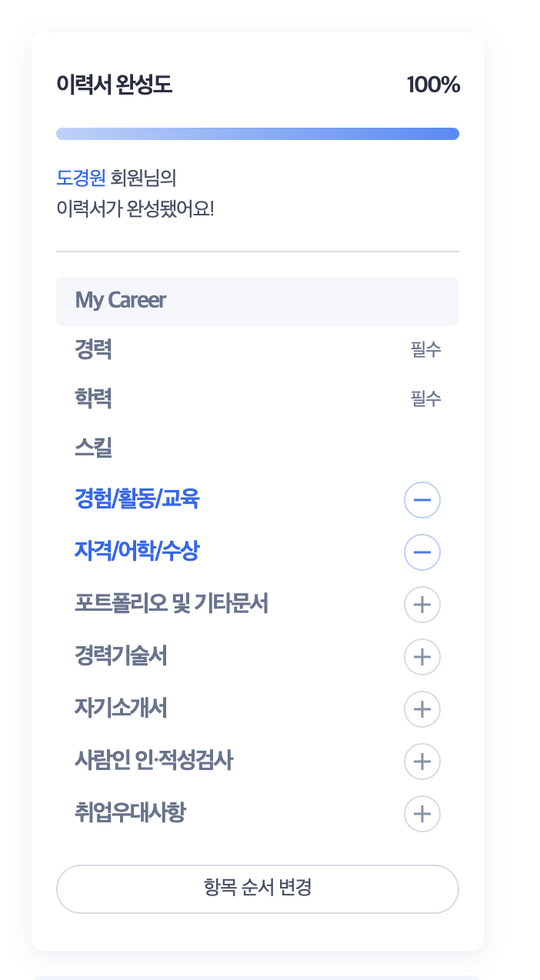The image size is (540, 980).
Task: Click the 항목 순서 변경 button
Action: 258,889
